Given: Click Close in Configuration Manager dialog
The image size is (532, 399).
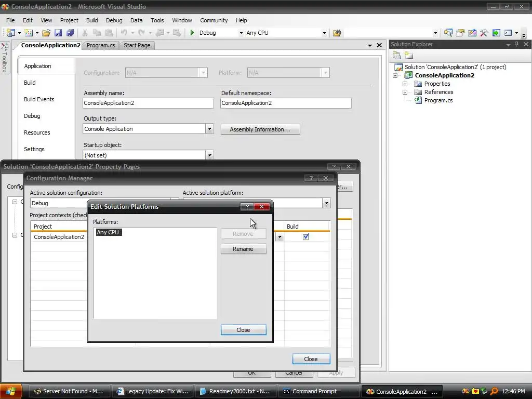Looking at the screenshot, I should (x=311, y=359).
